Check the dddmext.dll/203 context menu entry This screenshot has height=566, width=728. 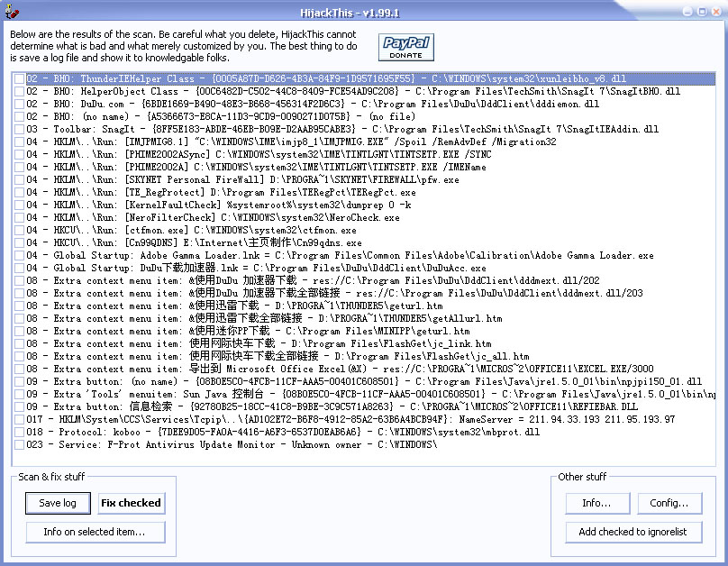[19, 294]
